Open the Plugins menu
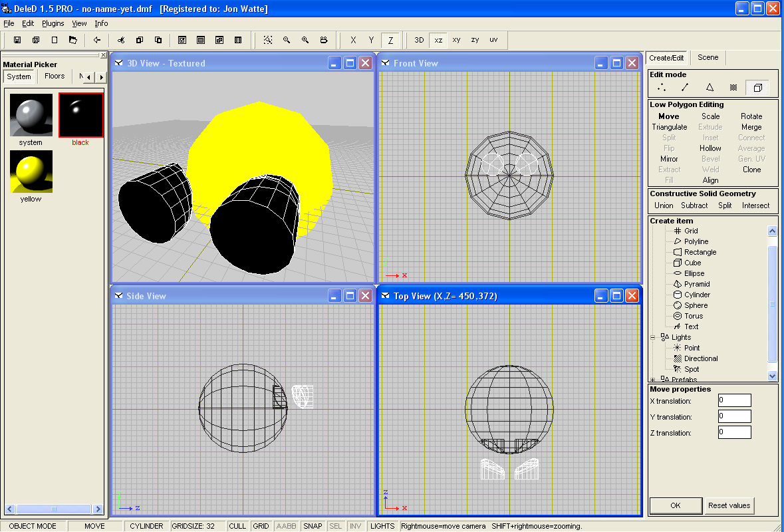Screen dimensions: 784x532 point(53,23)
